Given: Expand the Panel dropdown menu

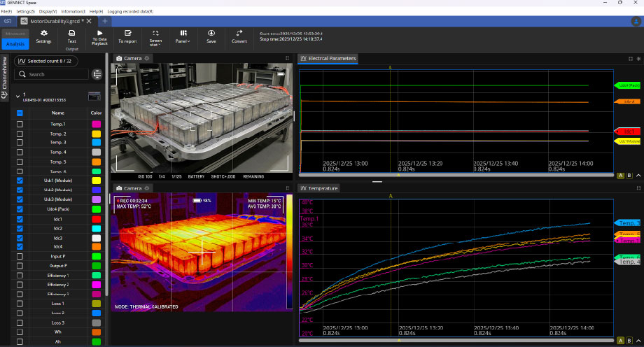Looking at the screenshot, I should 183,37.
